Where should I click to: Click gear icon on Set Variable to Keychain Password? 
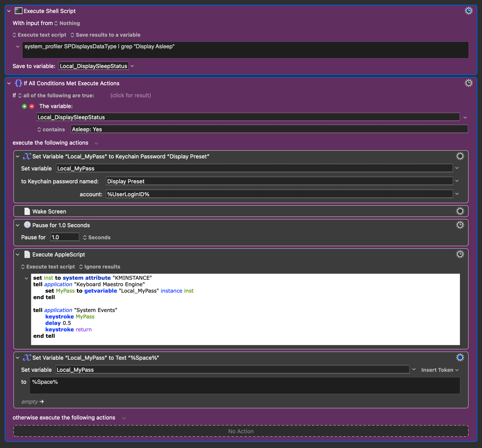click(460, 156)
